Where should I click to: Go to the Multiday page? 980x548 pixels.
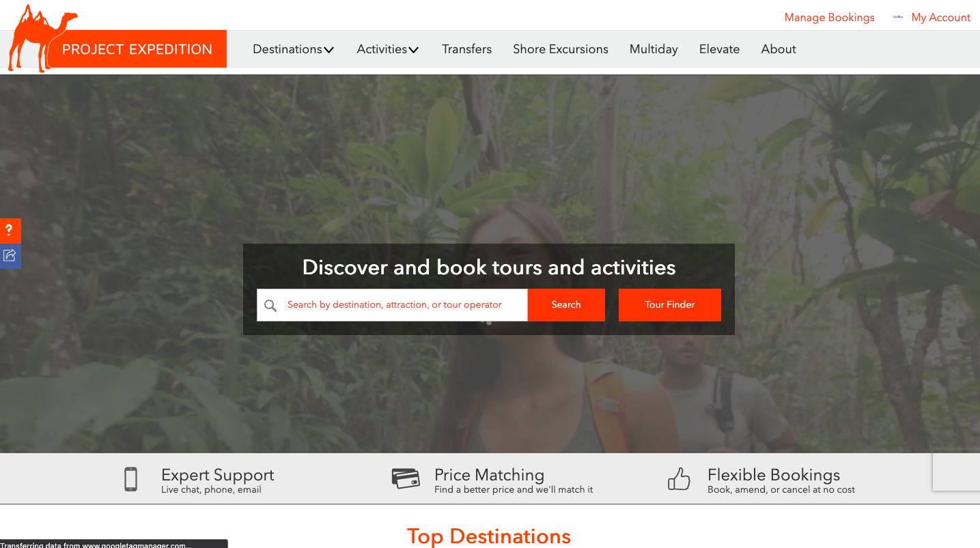tap(654, 49)
